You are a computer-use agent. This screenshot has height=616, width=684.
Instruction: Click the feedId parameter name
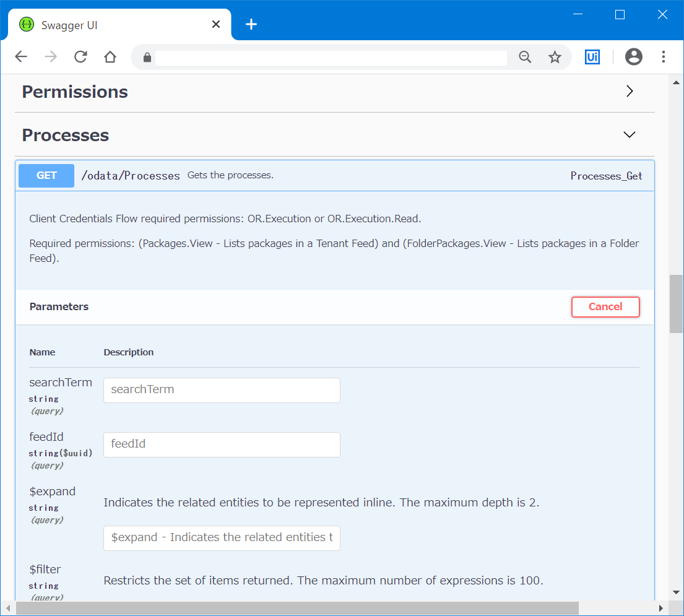coord(46,436)
